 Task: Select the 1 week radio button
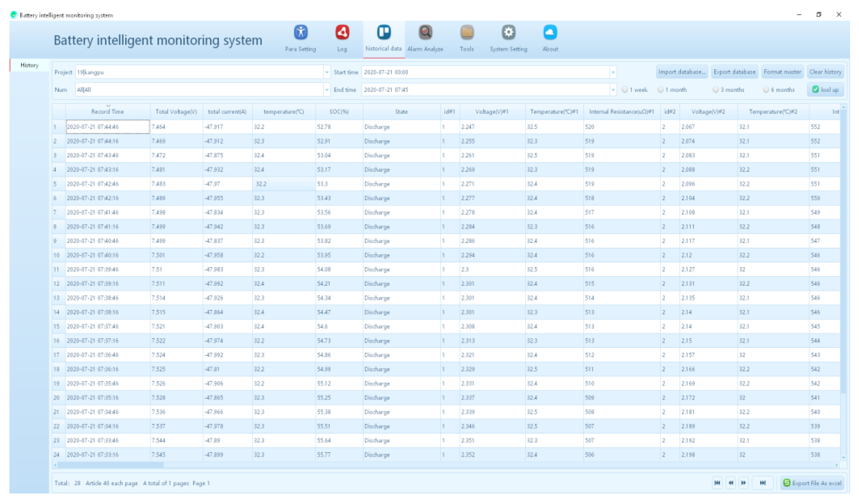pos(625,90)
